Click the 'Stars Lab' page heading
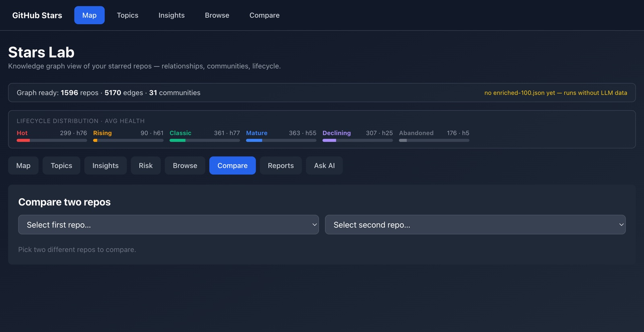644x332 pixels. point(41,52)
